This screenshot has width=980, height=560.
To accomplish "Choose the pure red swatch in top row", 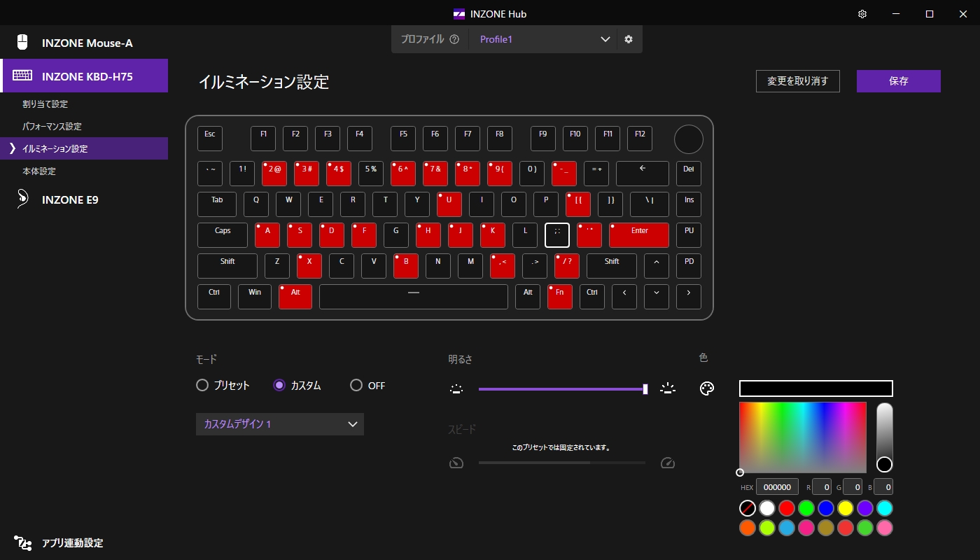I will point(787,508).
